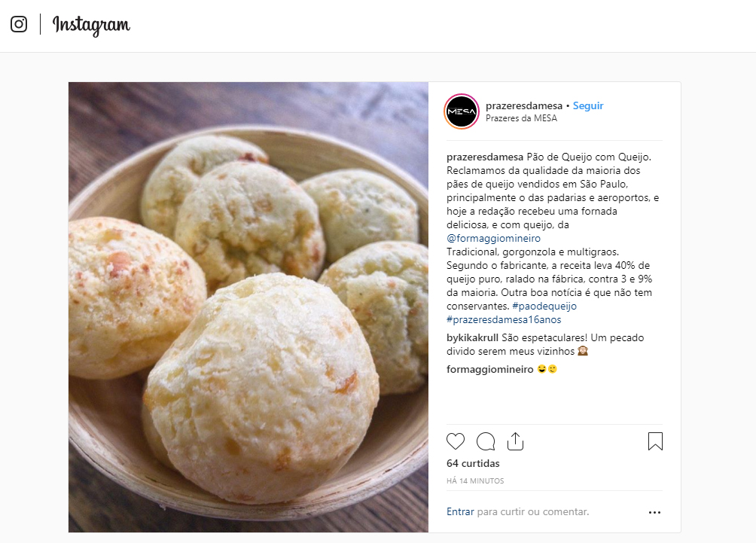The height and width of the screenshot is (543, 756).
Task: Click the comment speech bubble icon
Action: coord(486,441)
